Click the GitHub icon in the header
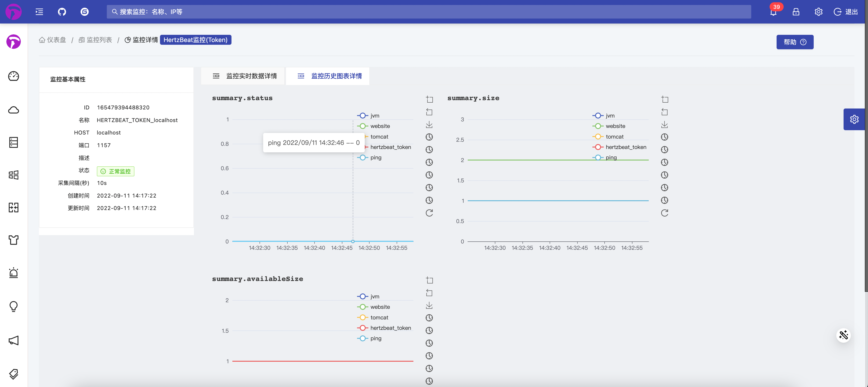Image resolution: width=868 pixels, height=387 pixels. [62, 12]
